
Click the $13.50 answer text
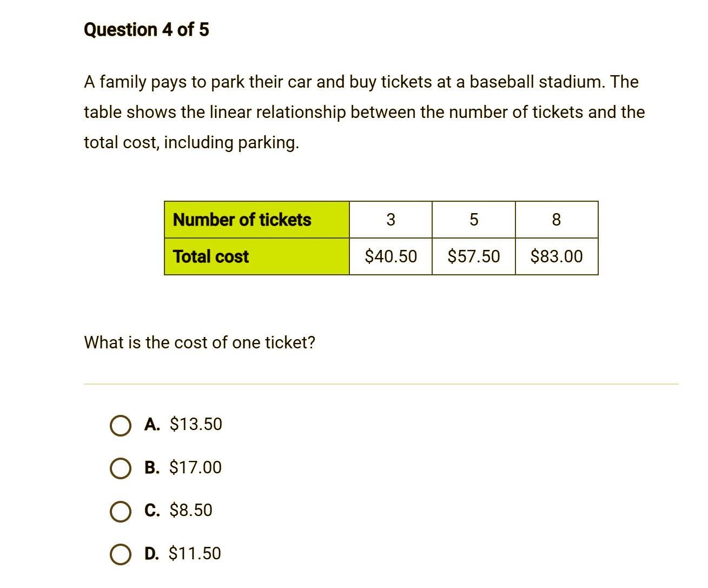[196, 424]
